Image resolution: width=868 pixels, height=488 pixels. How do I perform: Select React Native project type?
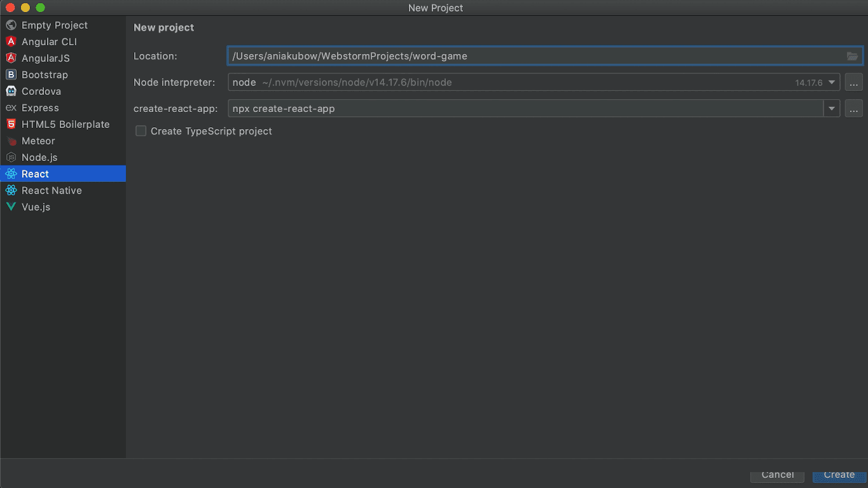click(x=63, y=191)
